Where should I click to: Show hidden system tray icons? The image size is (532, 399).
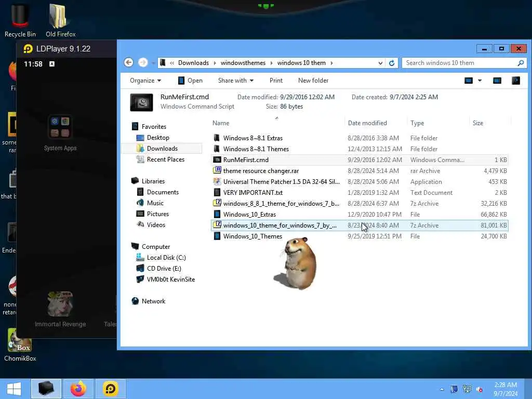pos(442,389)
